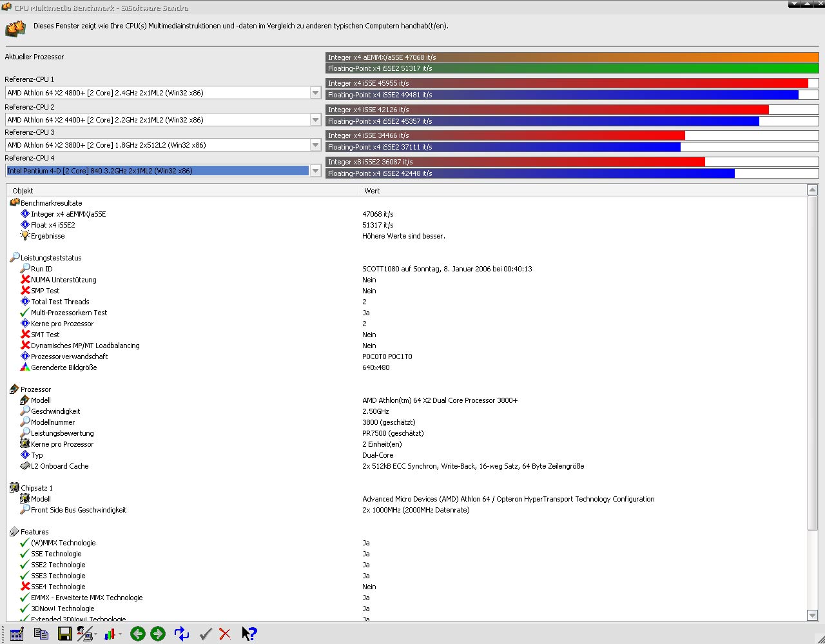Screen dimensions: 825x644
Task: Click the chip icon beside L2 Onboard Cache
Action: click(x=25, y=466)
